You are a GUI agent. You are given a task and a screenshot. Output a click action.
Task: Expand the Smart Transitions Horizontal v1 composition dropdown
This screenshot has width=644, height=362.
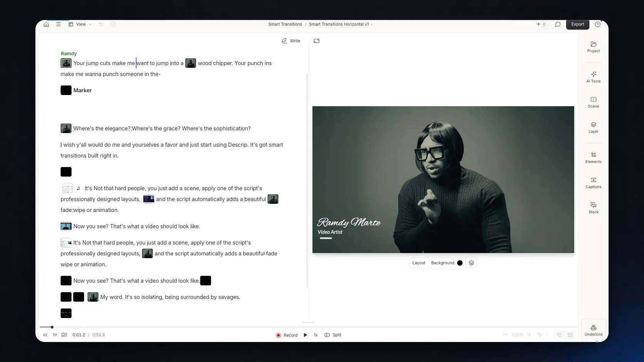[x=341, y=24]
